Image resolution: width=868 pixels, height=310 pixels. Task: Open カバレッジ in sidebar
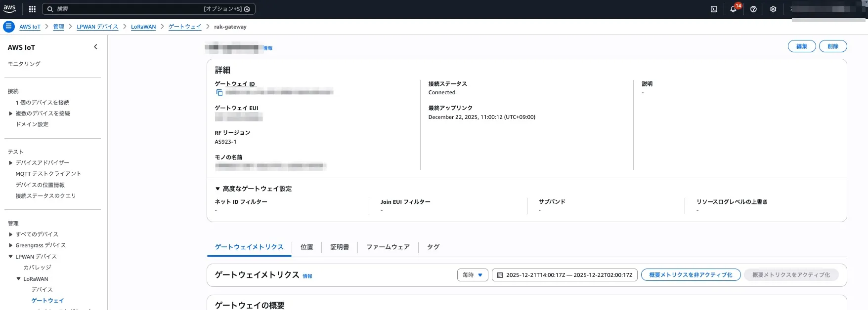click(x=38, y=268)
